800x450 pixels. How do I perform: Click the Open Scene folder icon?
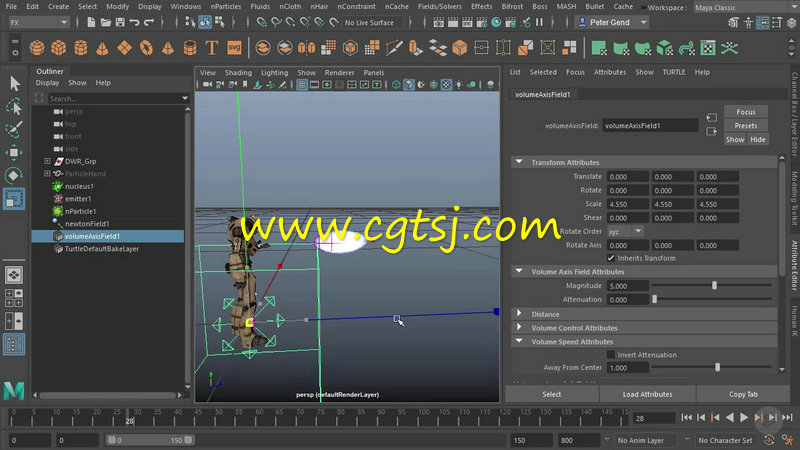pos(106,22)
